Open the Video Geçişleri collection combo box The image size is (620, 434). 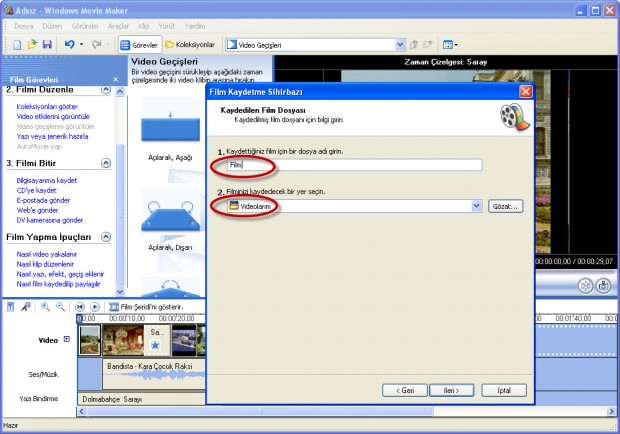tap(315, 45)
